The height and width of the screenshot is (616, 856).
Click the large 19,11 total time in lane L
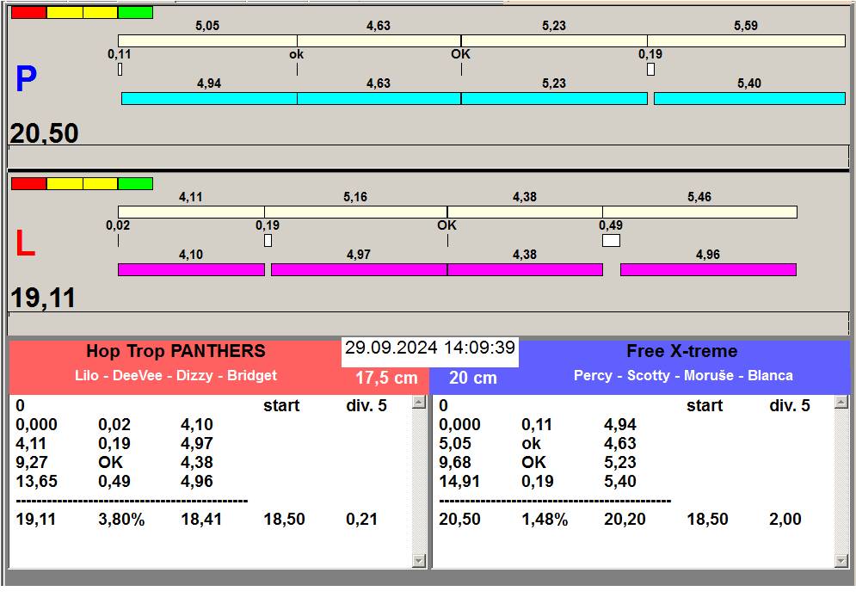click(42, 299)
